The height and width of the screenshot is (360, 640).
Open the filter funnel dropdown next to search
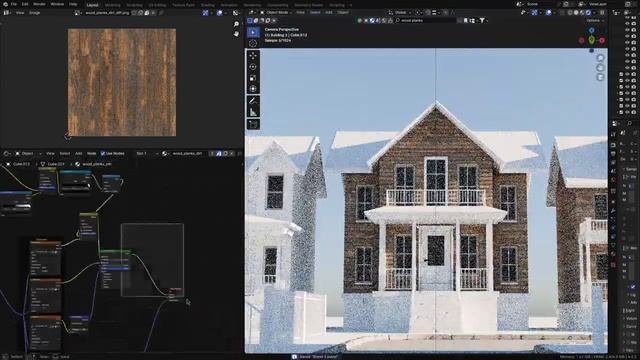483,20
